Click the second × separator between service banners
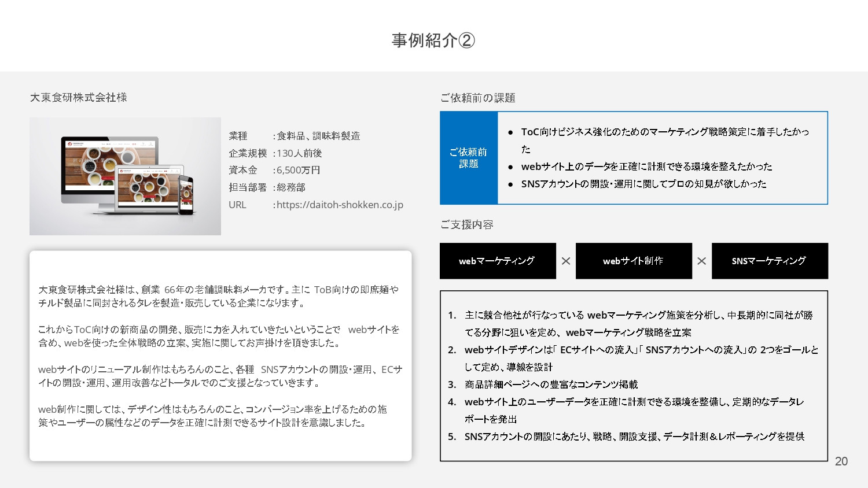Screen dimensions: 868x488 (x=701, y=261)
